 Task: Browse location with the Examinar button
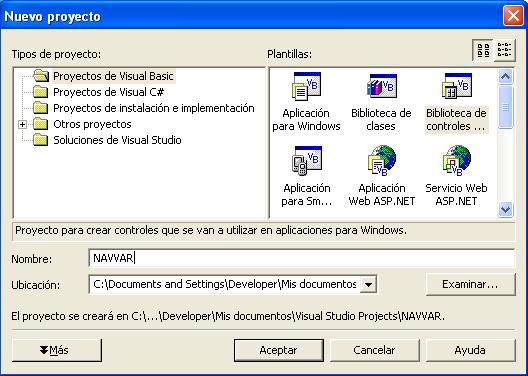[x=470, y=284]
